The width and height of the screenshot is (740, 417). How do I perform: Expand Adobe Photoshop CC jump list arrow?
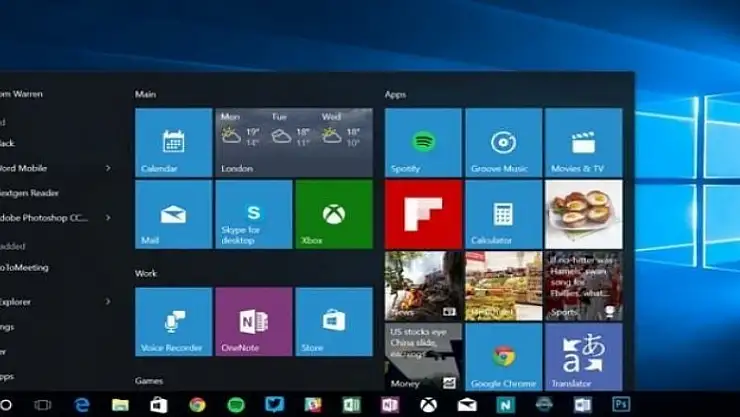[x=108, y=217]
